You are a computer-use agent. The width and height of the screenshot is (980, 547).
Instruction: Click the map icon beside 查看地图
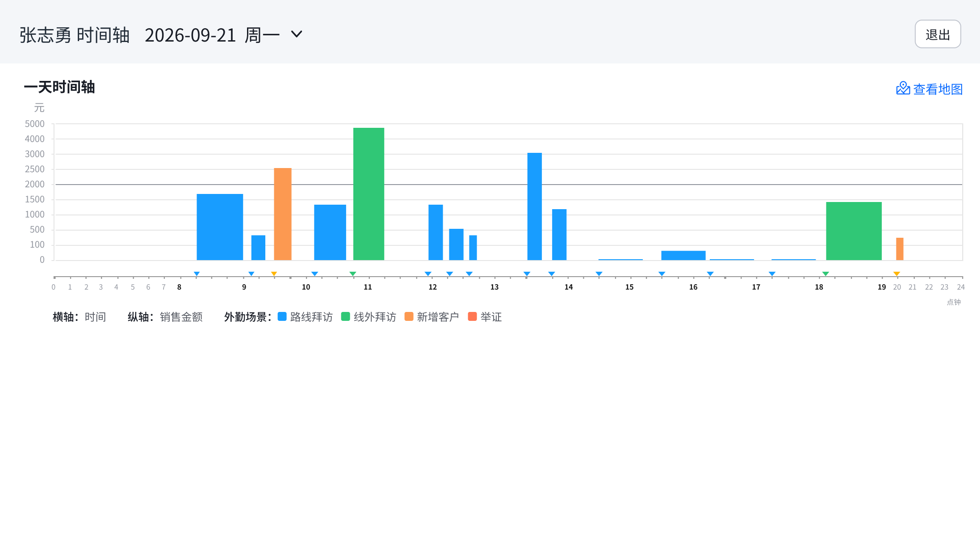point(903,88)
